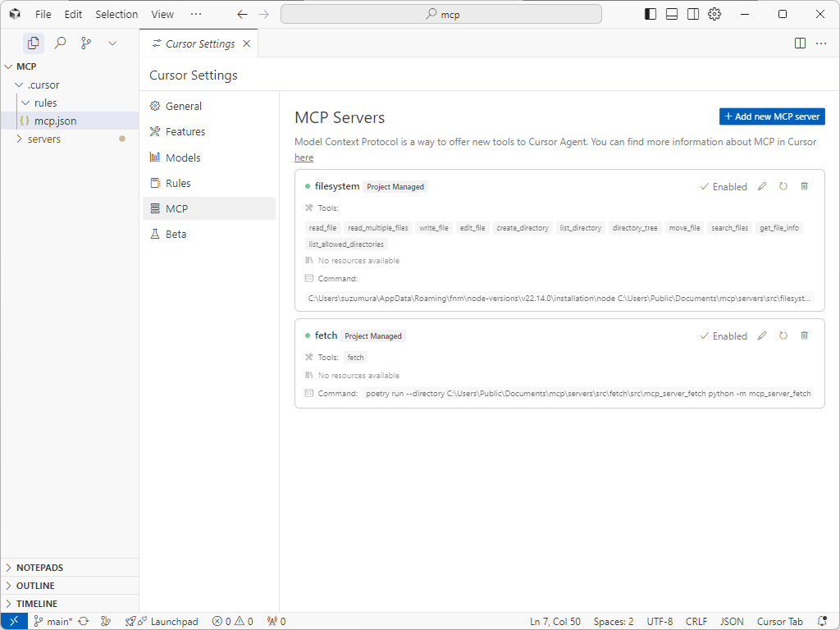The width and height of the screenshot is (840, 630).
Task: Toggle Enabled for fetch server
Action: pyautogui.click(x=724, y=336)
